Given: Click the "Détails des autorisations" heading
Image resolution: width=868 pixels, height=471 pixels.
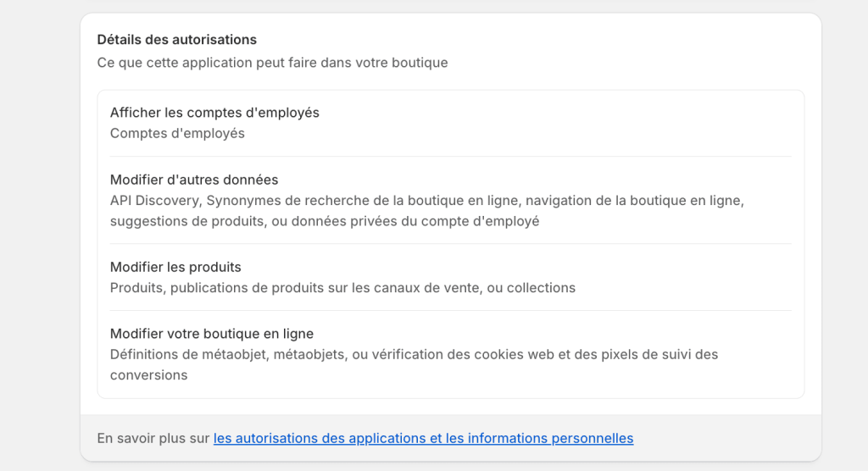Looking at the screenshot, I should (x=176, y=40).
